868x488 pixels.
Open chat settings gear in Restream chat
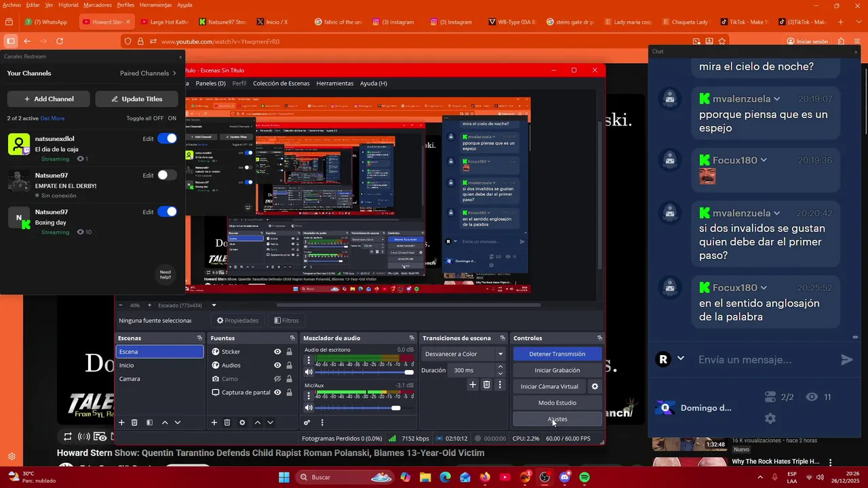click(770, 419)
